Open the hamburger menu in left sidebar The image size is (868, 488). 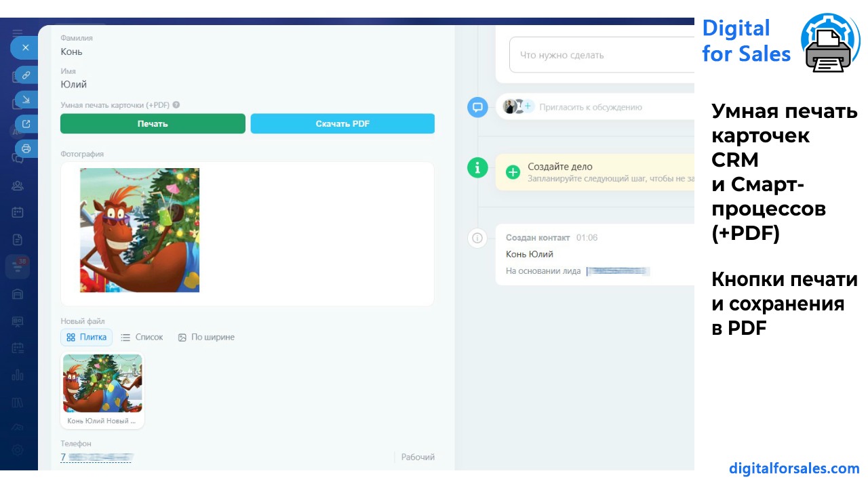[x=18, y=33]
